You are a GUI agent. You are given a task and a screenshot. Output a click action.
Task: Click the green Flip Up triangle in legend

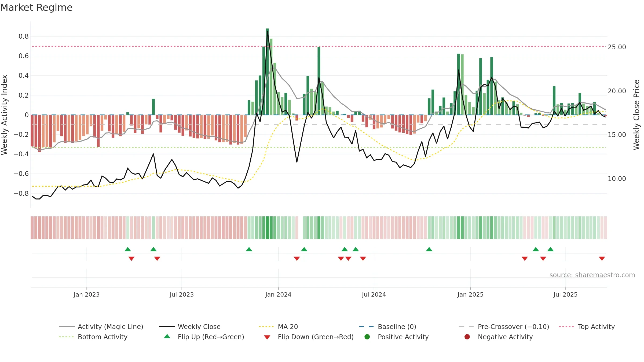coord(167,336)
